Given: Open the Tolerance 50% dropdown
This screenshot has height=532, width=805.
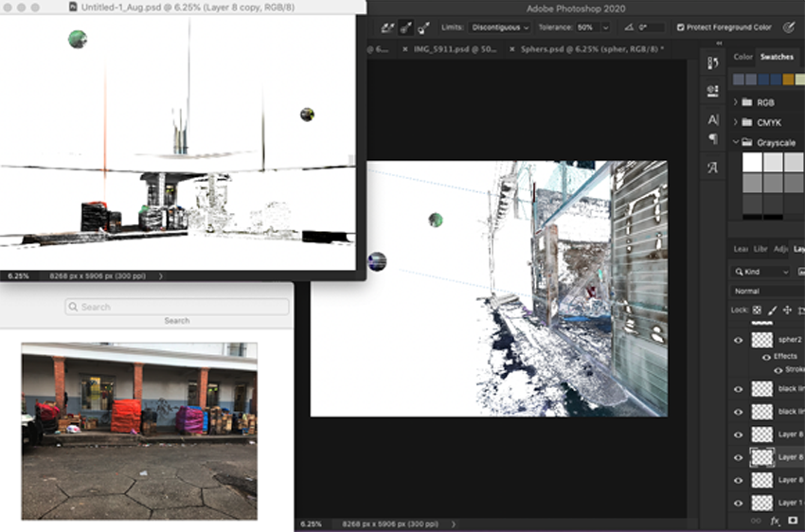Looking at the screenshot, I should 604,28.
